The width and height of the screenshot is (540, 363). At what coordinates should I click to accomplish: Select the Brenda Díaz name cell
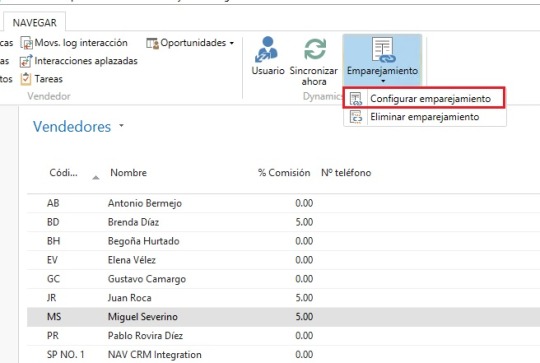[x=133, y=222]
